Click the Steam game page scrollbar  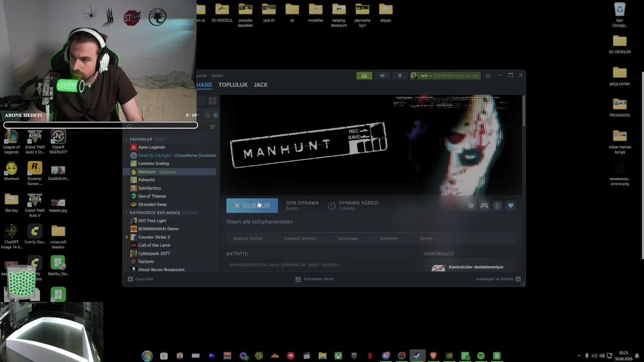point(523,111)
